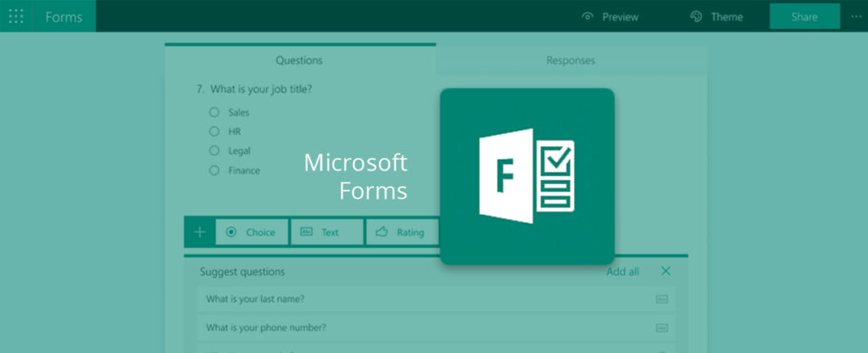The width and height of the screenshot is (868, 353).
Task: Click the 'Sales' option label
Action: click(x=239, y=113)
